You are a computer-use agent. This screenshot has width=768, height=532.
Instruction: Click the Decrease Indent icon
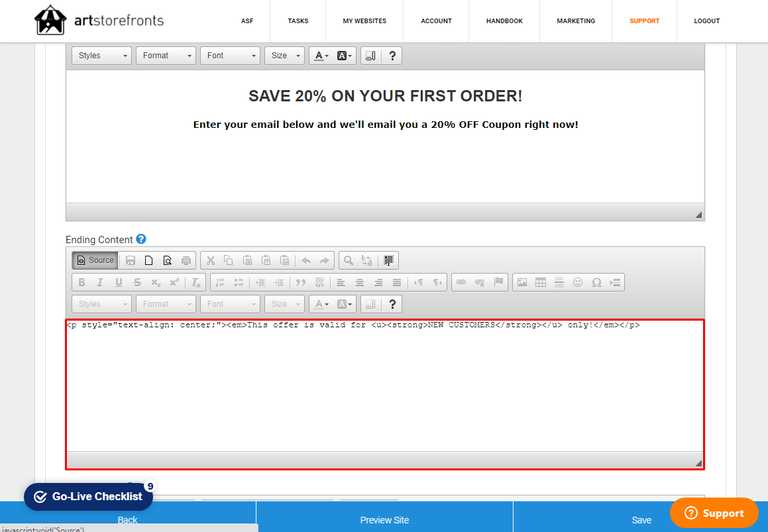tap(260, 282)
